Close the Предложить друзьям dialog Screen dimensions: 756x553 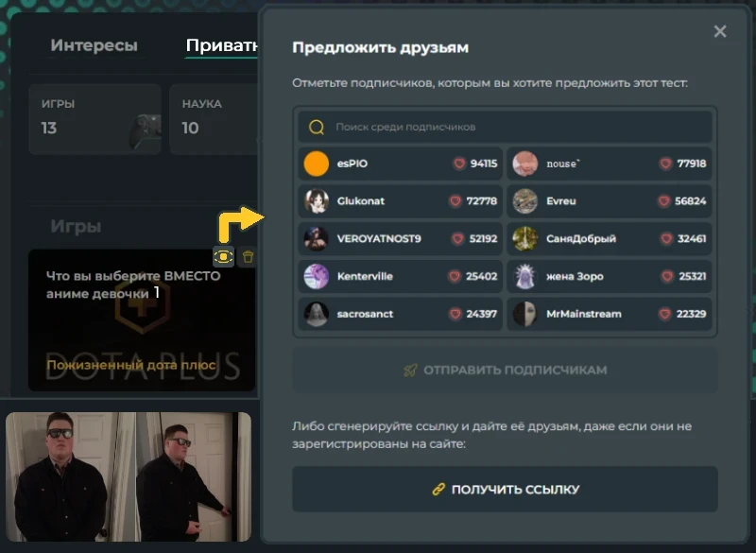click(x=720, y=31)
